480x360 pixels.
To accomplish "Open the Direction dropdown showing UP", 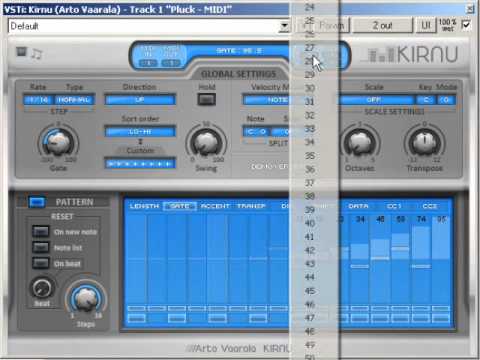I will point(140,100).
